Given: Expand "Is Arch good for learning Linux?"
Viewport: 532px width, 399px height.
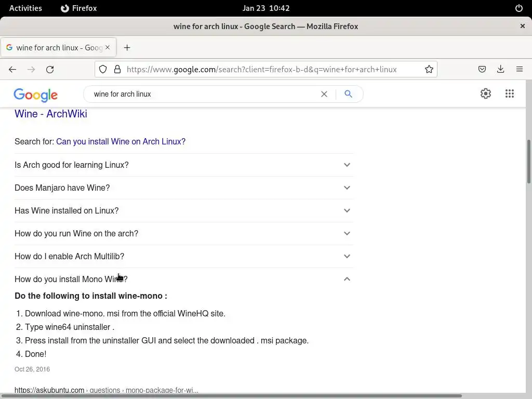Looking at the screenshot, I should click(183, 165).
